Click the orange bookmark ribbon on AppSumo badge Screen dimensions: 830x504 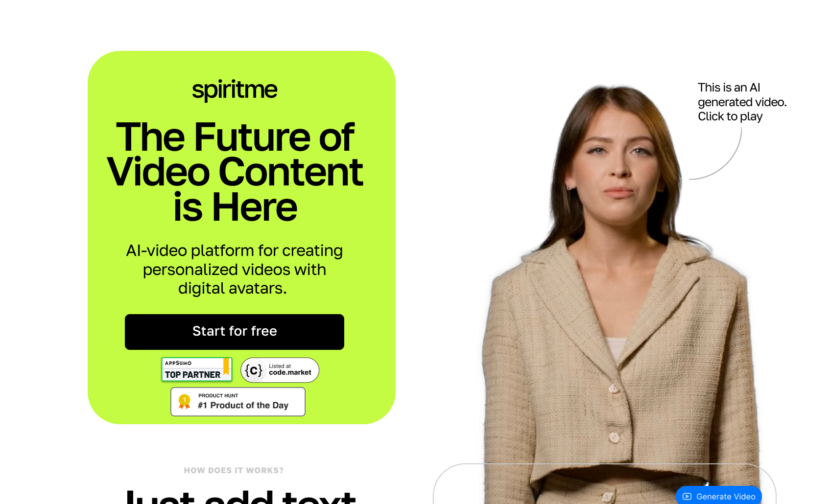226,366
